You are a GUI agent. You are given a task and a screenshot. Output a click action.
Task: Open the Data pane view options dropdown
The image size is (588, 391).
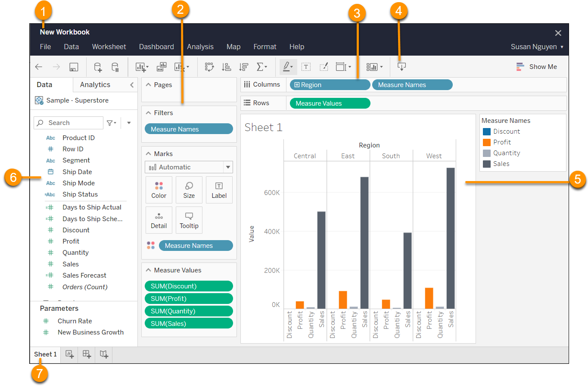coord(129,123)
